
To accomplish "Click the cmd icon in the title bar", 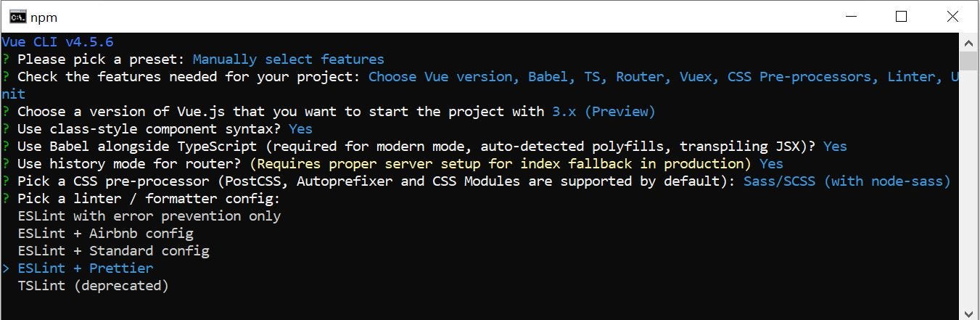I will pyautogui.click(x=17, y=17).
